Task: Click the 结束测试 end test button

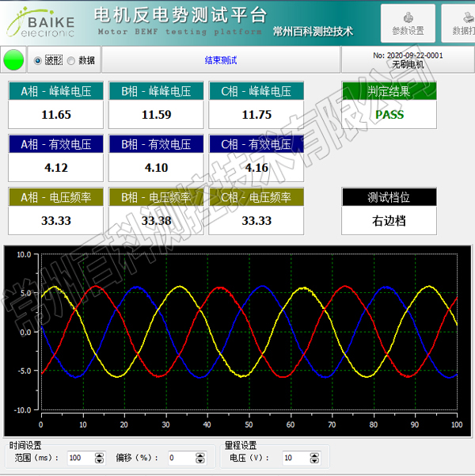Action: pyautogui.click(x=221, y=60)
